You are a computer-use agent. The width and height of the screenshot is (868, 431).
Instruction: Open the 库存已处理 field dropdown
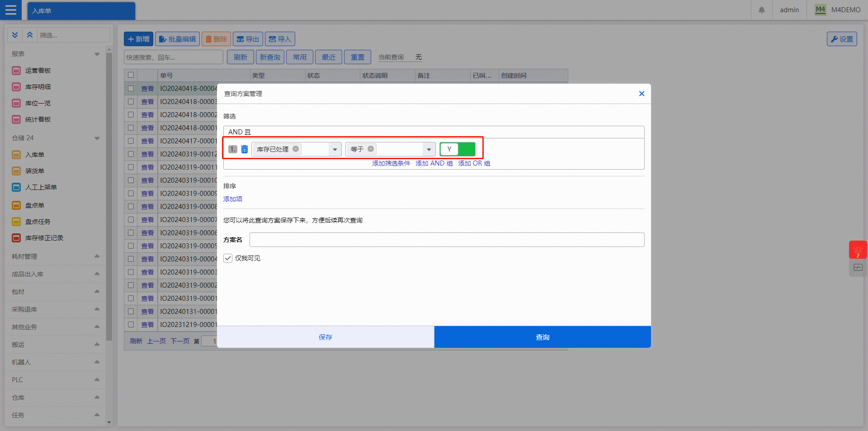pyautogui.click(x=335, y=149)
